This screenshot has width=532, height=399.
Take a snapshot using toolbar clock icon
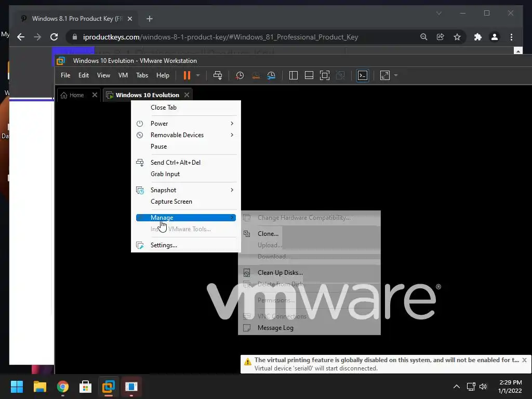(x=240, y=75)
